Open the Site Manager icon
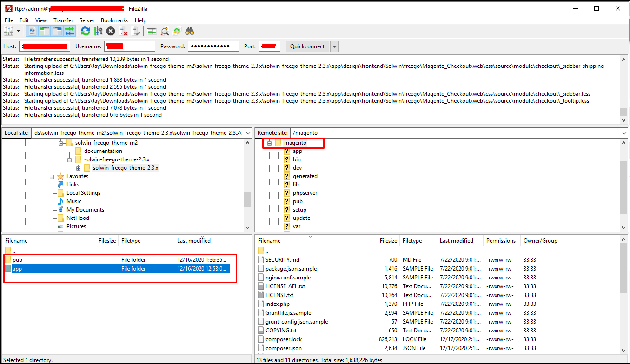Image resolution: width=630 pixels, height=364 pixels. pyautogui.click(x=9, y=31)
